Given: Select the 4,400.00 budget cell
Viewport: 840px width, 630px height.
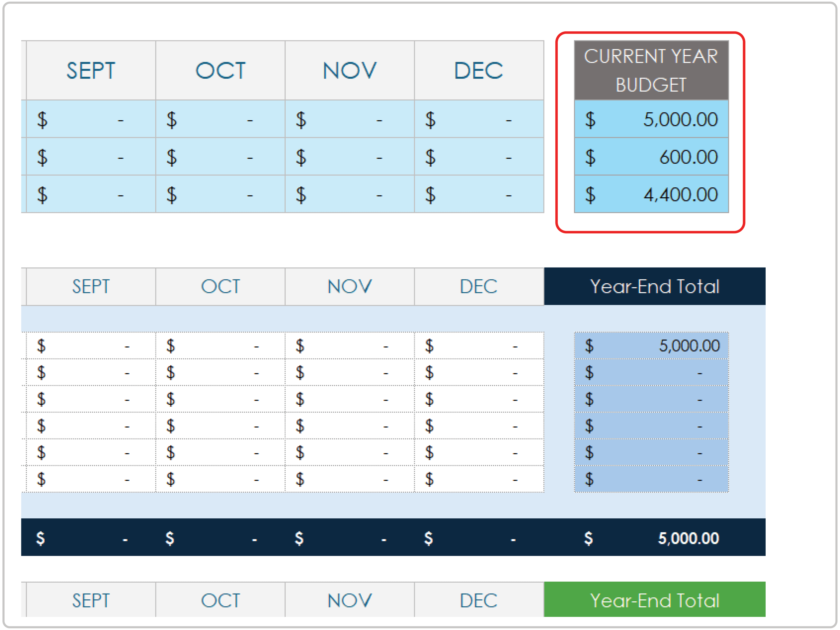Looking at the screenshot, I should 651,194.
